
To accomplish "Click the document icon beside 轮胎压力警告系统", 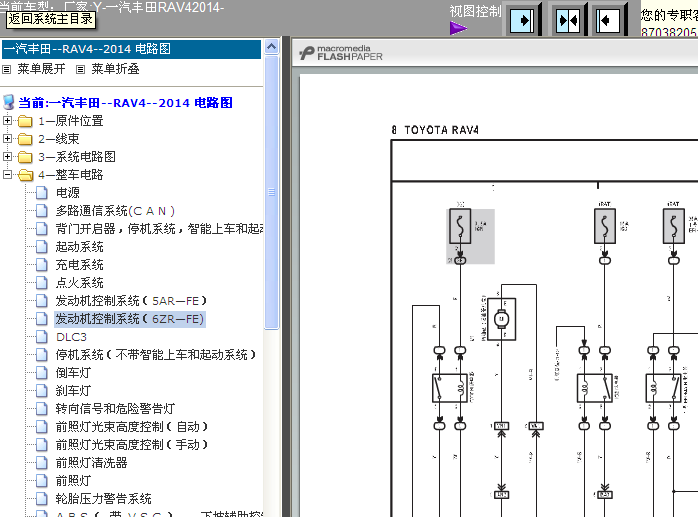I will pos(41,499).
